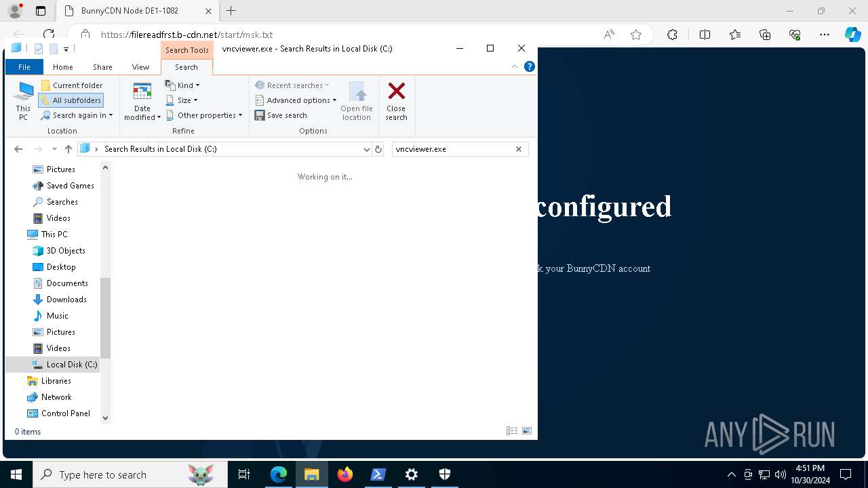
Task: Expand Kind filter dropdown
Action: coord(182,85)
